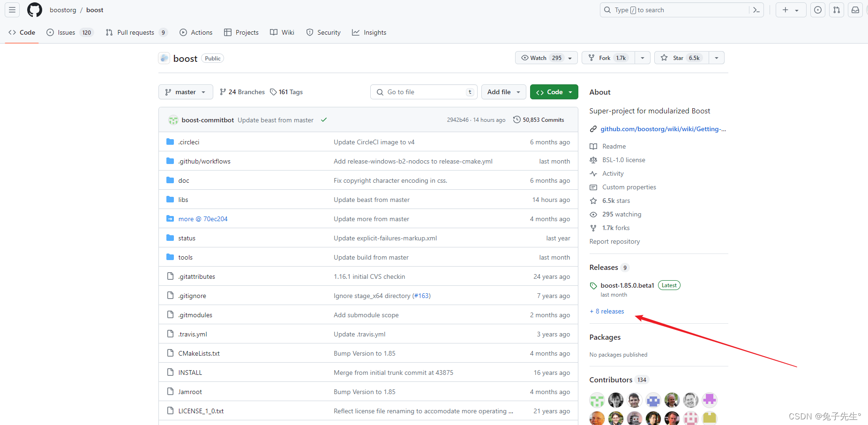Open the Fork options dropdown arrow

[x=643, y=58]
